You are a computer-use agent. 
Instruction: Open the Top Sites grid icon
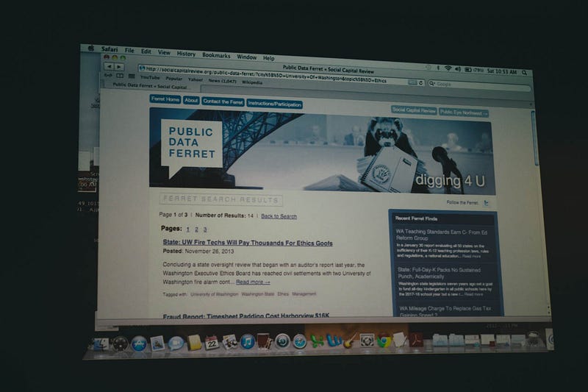pyautogui.click(x=132, y=76)
